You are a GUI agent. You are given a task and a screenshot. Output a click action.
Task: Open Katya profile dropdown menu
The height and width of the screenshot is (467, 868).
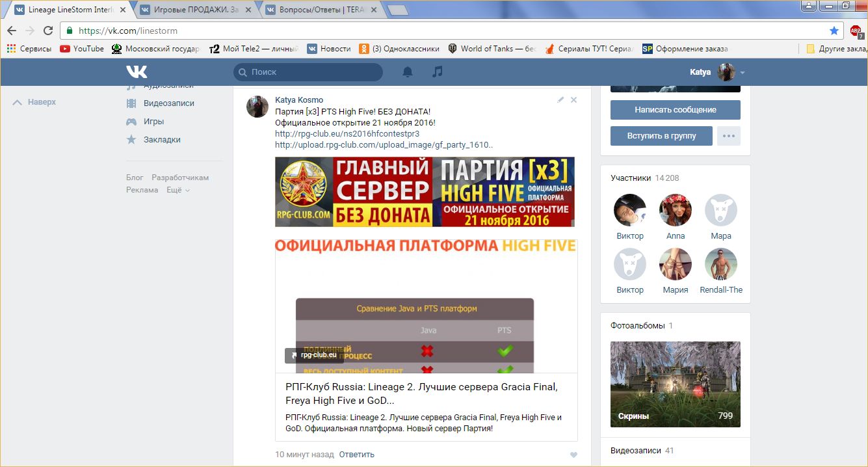(717, 72)
